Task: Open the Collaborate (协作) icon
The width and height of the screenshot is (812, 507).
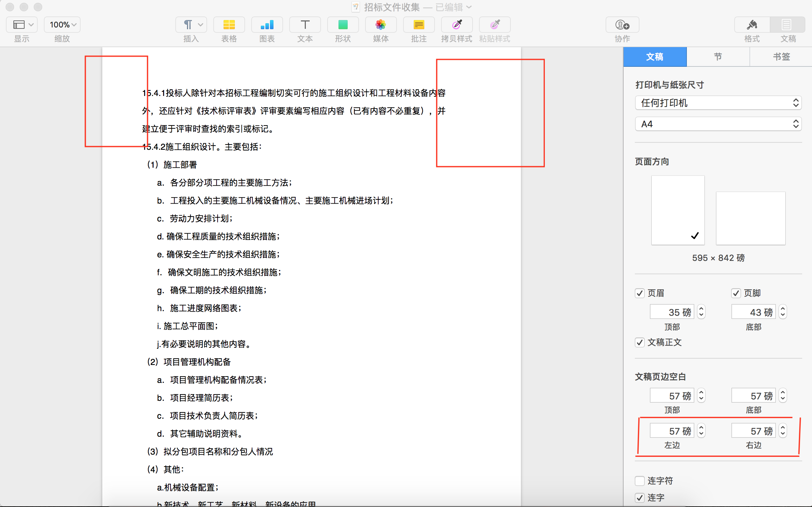Action: [x=622, y=25]
